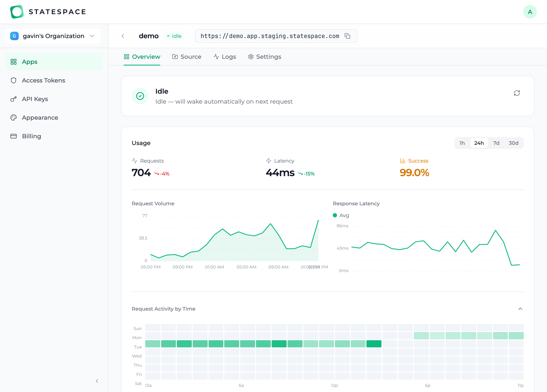Collapse the left sidebar
Screen dimensions: 547x392
click(x=97, y=381)
